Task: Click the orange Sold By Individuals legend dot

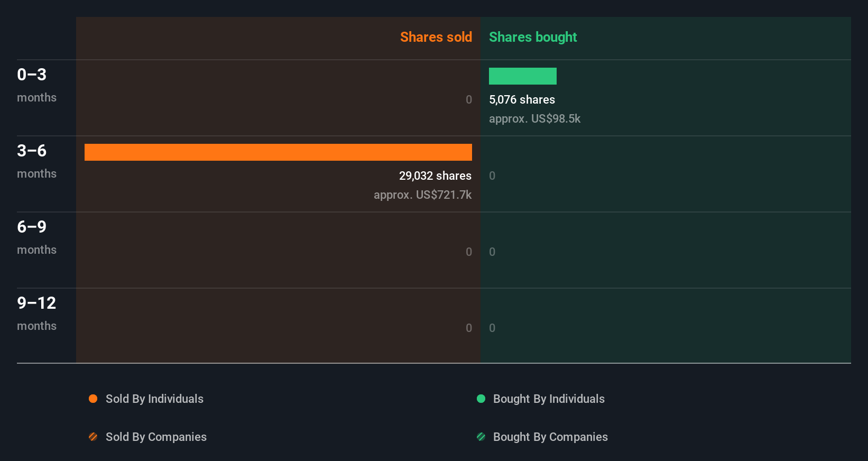Action: tap(93, 399)
